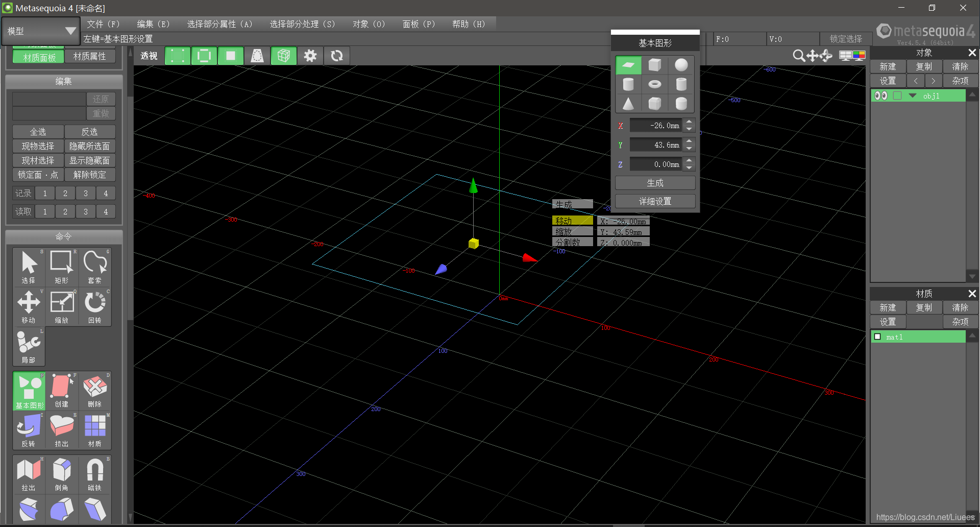
Task: Toggle the lock box of obj1
Action: tap(897, 95)
